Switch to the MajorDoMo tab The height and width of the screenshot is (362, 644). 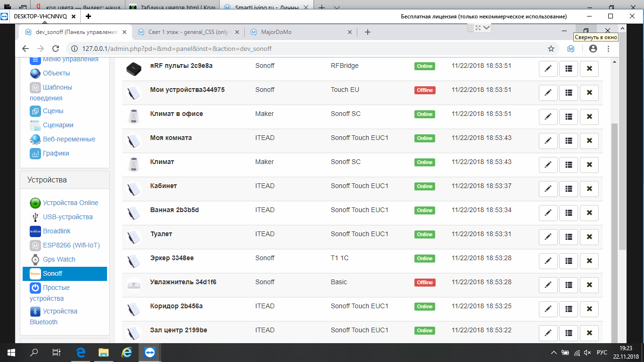coord(301,32)
